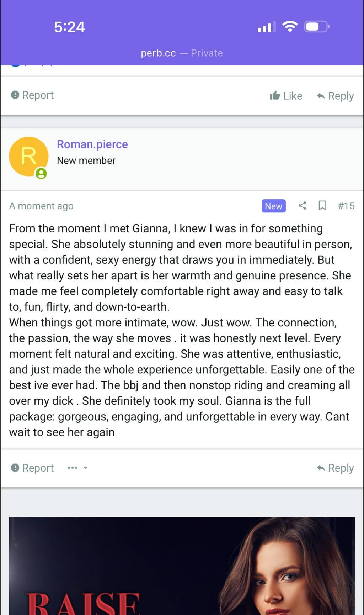Like the post above Roman.pierce's
The image size is (364, 615).
[286, 96]
